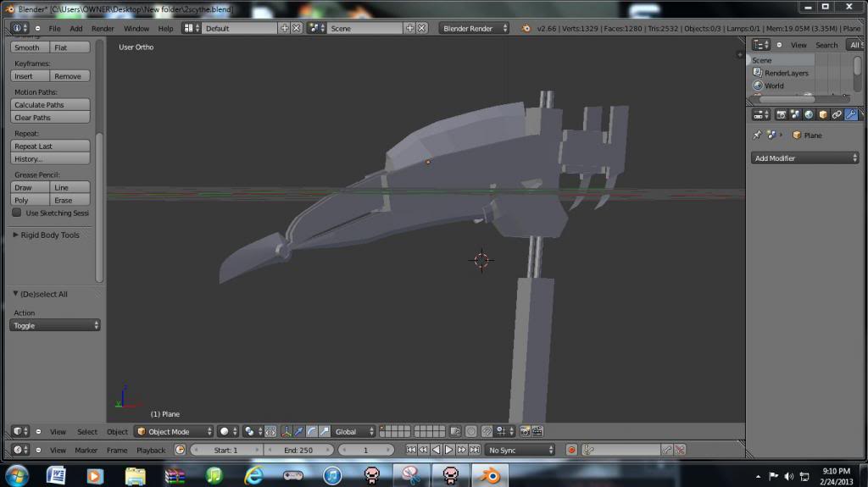Click the Blender logo in header
This screenshot has height=487, width=868.
[x=526, y=28]
